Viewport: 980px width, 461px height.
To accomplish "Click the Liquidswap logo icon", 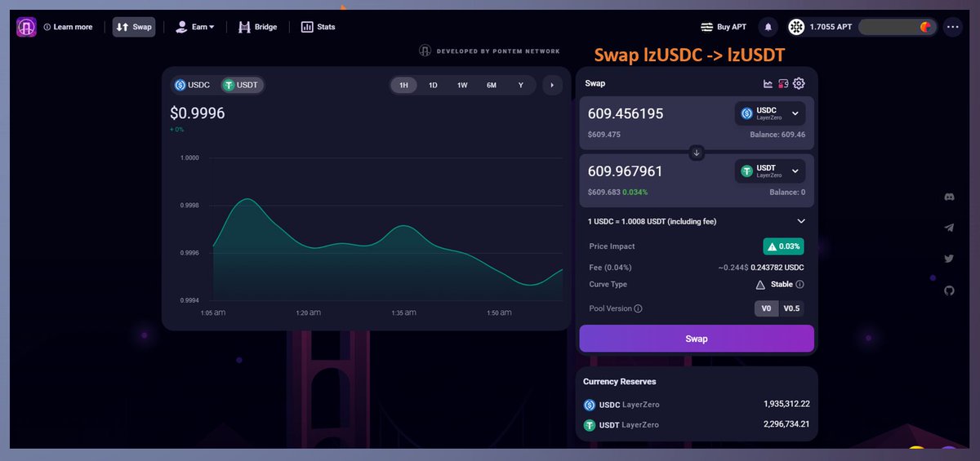I will pyautogui.click(x=26, y=27).
